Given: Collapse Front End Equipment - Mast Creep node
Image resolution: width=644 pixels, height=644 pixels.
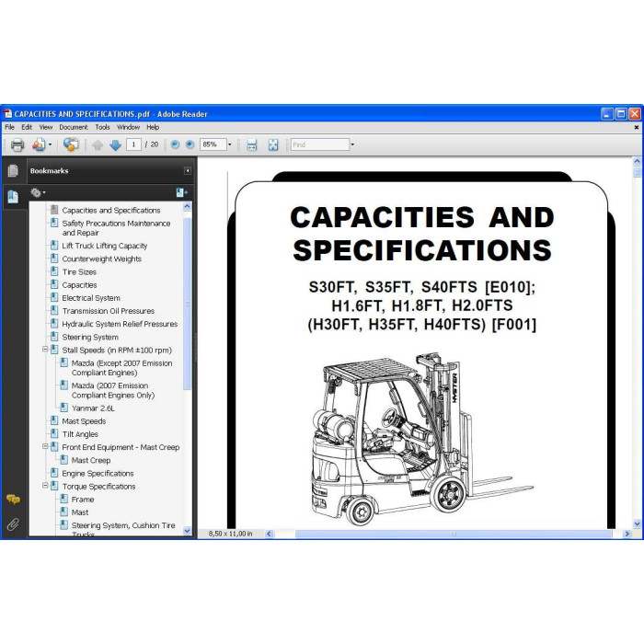Looking at the screenshot, I should [45, 446].
